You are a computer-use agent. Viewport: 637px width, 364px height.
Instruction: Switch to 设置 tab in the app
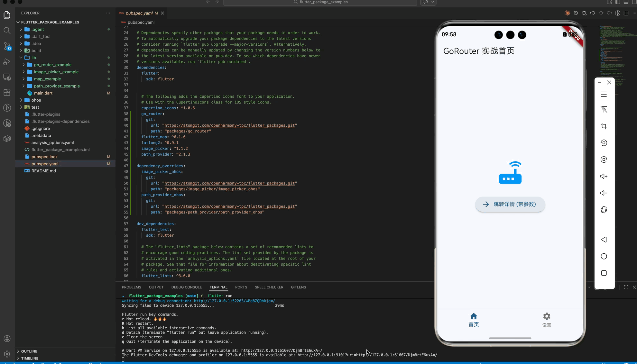click(x=546, y=320)
